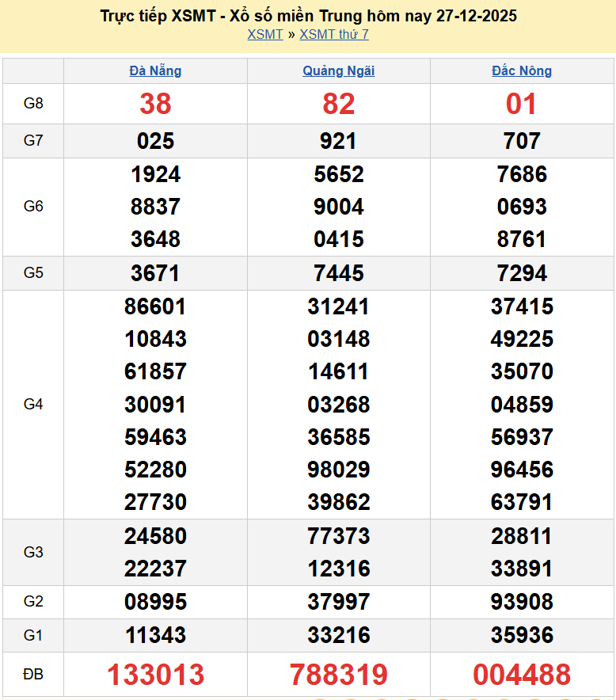The height and width of the screenshot is (700, 616).
Task: Open the Đắc Nông province link
Action: 522,70
